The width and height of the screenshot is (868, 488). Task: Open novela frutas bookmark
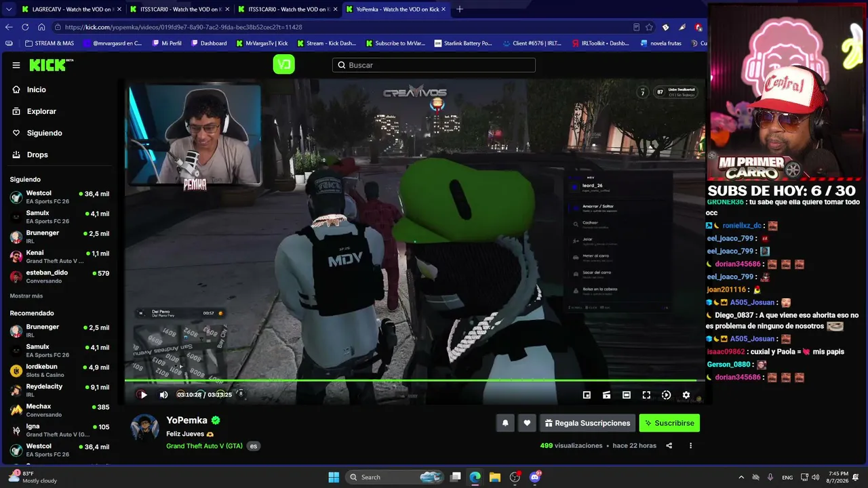point(660,43)
